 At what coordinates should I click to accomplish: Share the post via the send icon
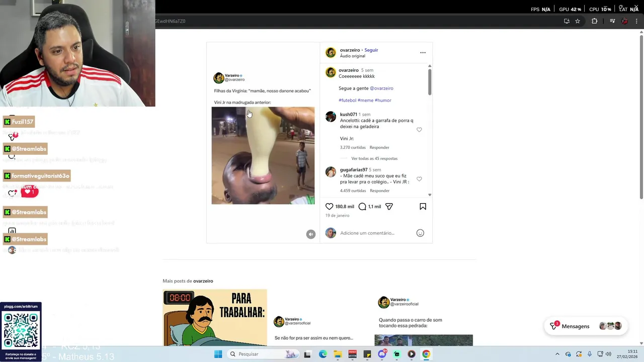click(389, 207)
